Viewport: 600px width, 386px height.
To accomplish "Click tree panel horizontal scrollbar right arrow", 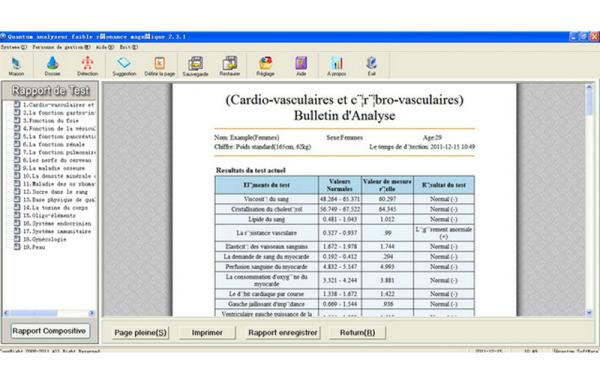I will [x=91, y=313].
